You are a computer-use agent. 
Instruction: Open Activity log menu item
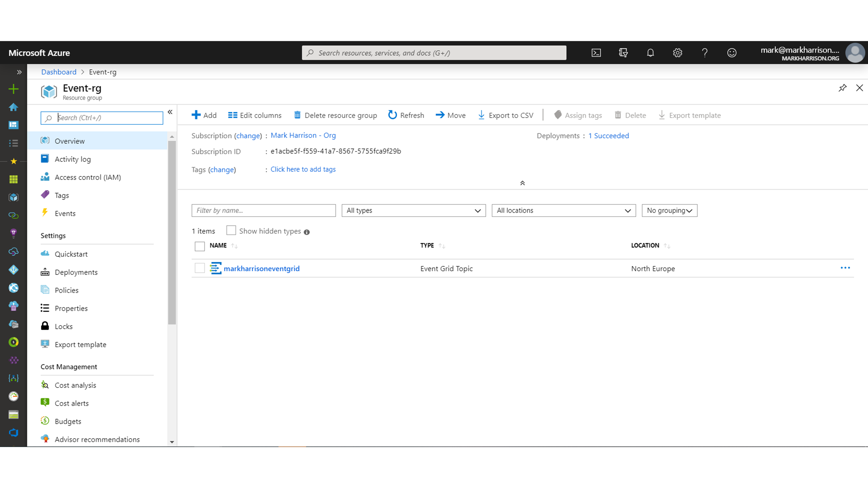pyautogui.click(x=73, y=159)
